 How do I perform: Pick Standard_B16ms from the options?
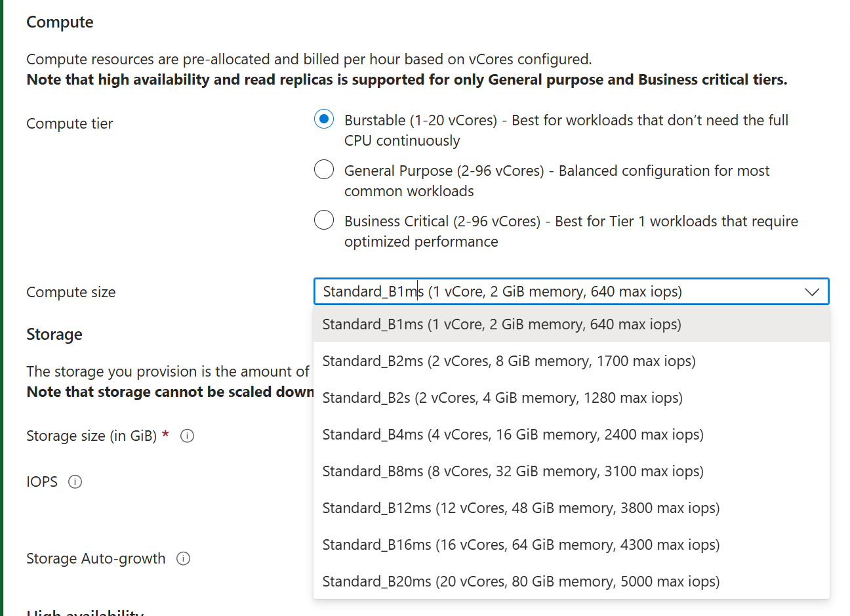point(520,544)
